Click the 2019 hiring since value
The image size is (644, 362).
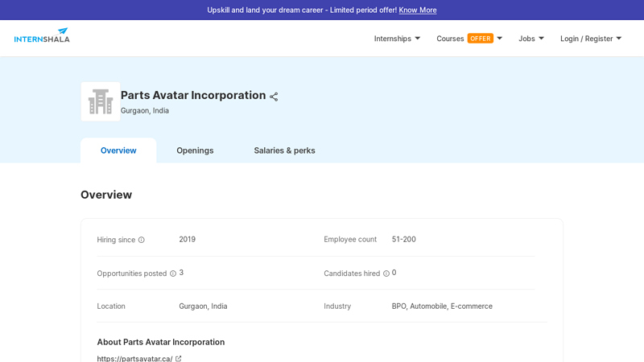coord(188,239)
